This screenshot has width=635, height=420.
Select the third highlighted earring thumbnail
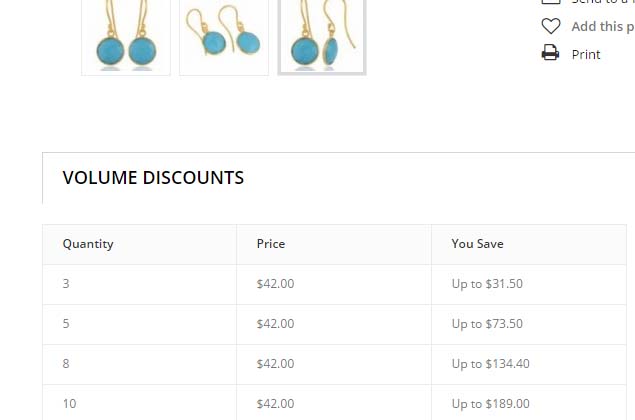322,36
